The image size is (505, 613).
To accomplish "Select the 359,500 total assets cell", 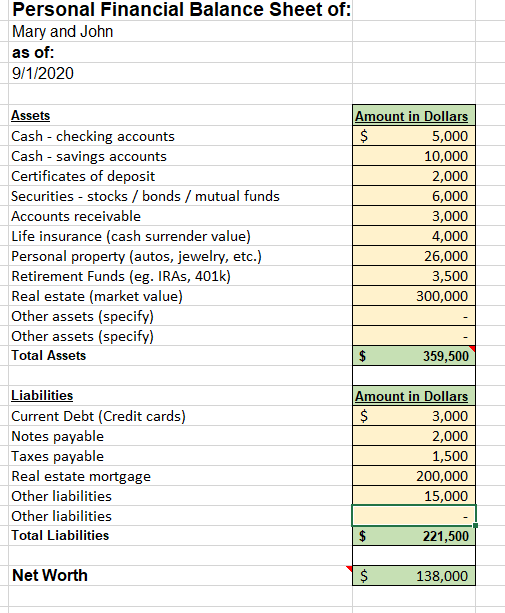I will [x=414, y=355].
